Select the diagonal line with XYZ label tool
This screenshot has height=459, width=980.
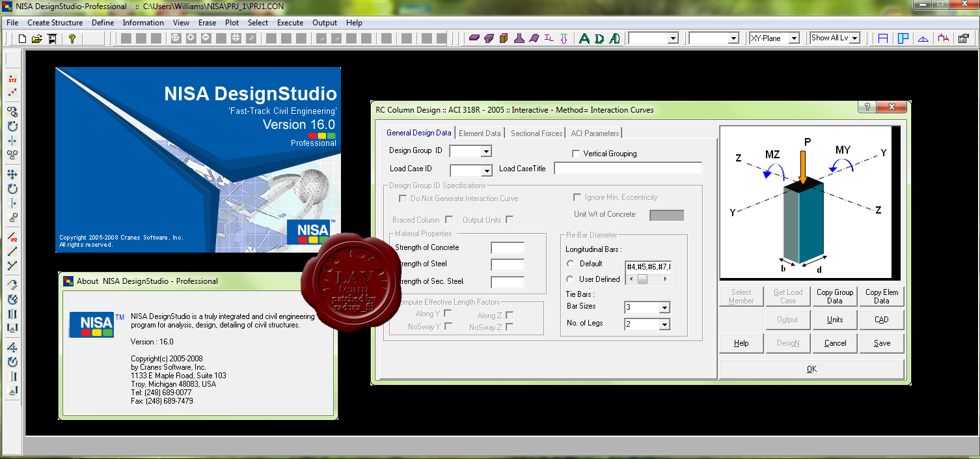[x=12, y=237]
